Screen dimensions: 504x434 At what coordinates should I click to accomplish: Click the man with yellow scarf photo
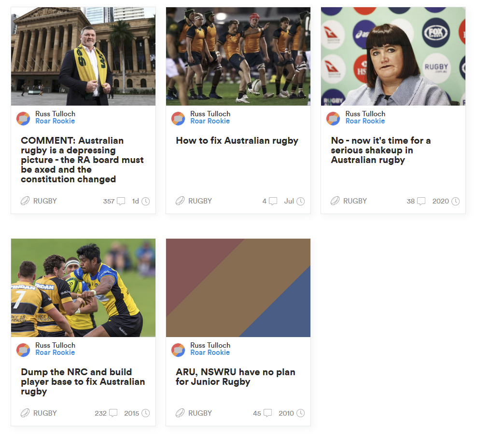tap(83, 56)
